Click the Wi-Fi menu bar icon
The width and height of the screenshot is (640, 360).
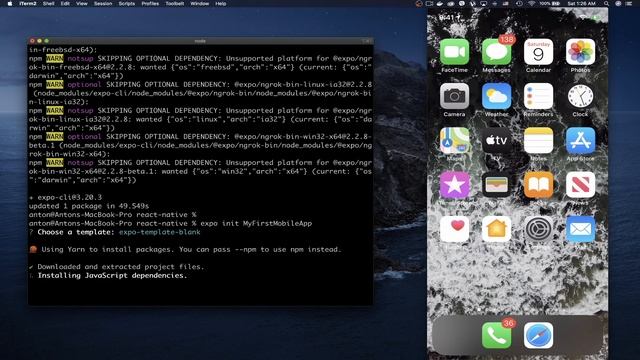(531, 3)
